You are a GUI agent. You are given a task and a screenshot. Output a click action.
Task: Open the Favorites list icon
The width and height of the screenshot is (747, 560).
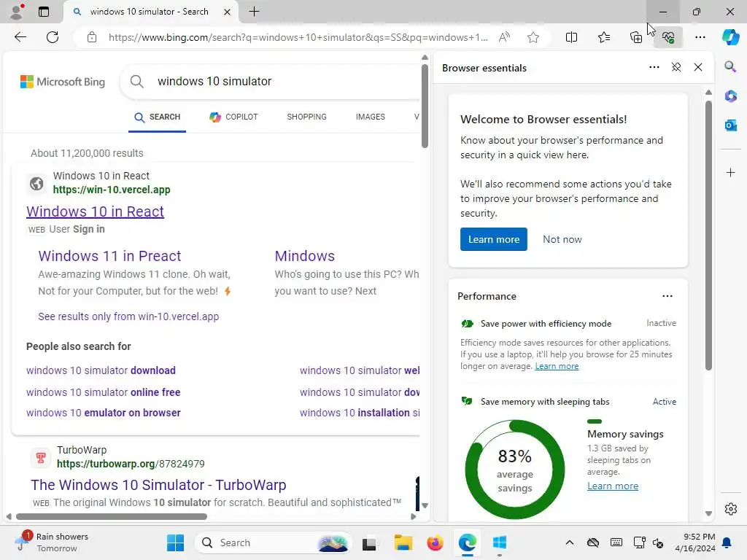(x=603, y=37)
